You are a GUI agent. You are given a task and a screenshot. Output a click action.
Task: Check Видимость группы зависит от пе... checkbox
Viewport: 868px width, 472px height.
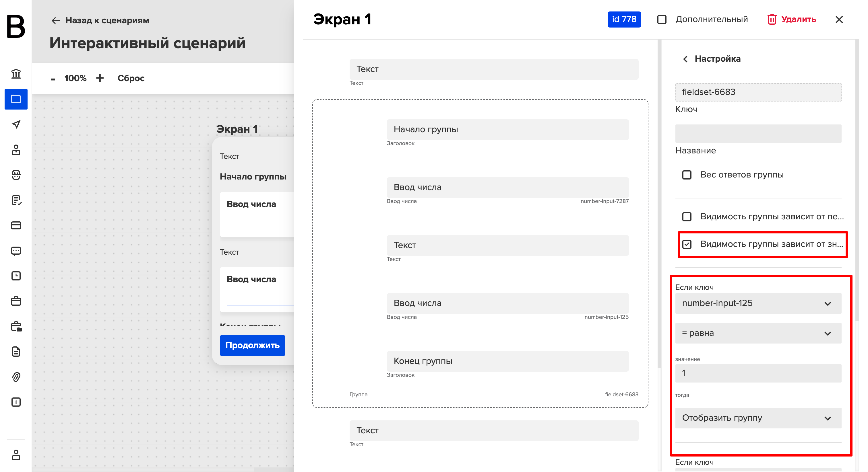tap(686, 217)
